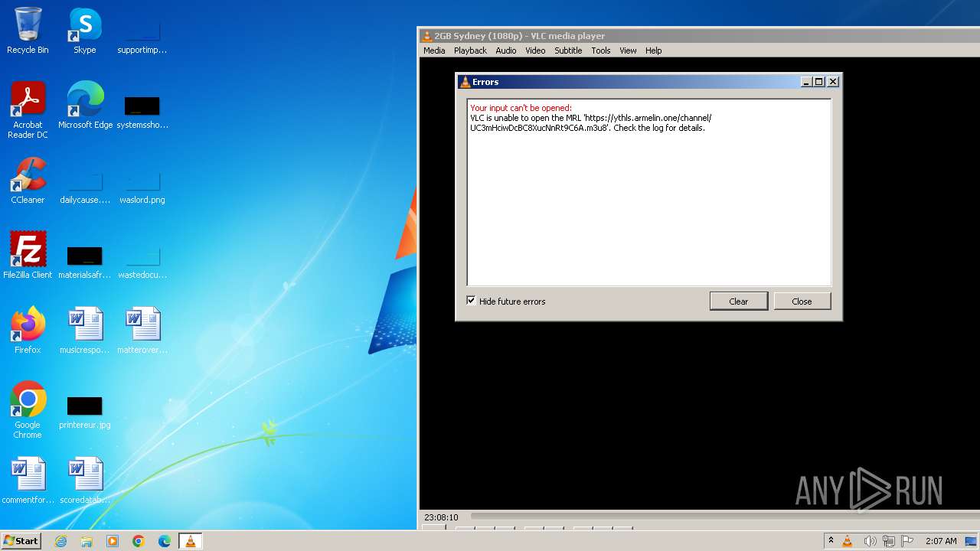Select the commentfor... Word document

tap(28, 481)
